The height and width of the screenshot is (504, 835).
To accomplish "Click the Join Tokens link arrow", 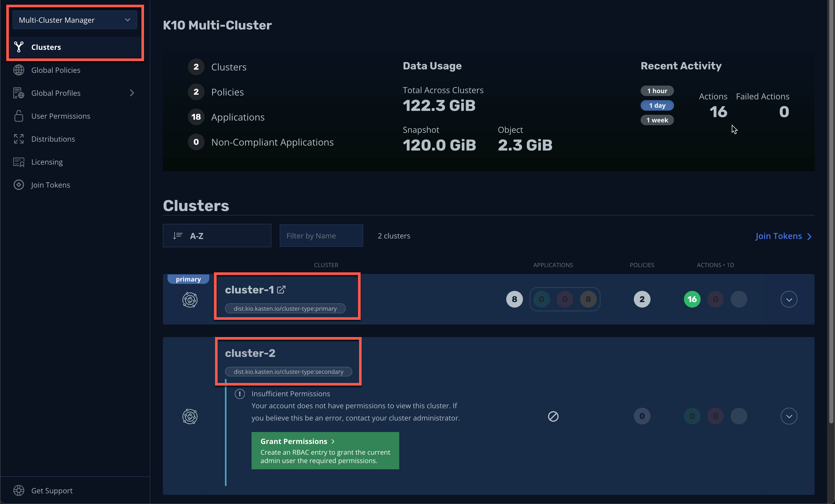I will tap(810, 236).
